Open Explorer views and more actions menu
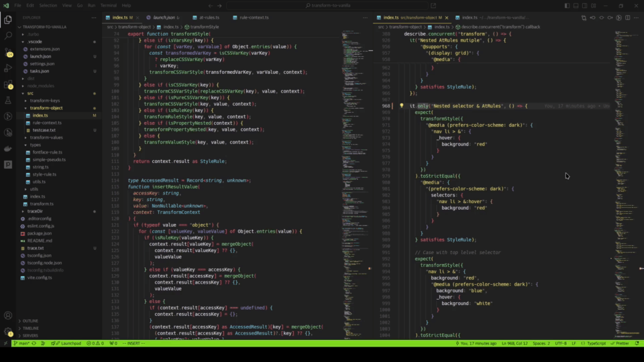Image resolution: width=644 pixels, height=362 pixels. click(x=94, y=17)
